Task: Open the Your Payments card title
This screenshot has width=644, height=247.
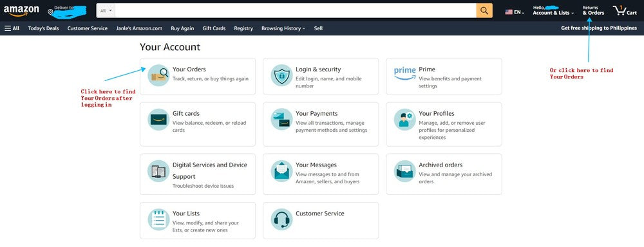Action: [x=317, y=114]
